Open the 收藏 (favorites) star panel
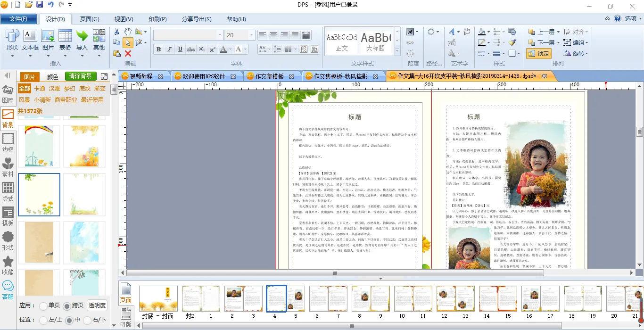 pyautogui.click(x=8, y=265)
